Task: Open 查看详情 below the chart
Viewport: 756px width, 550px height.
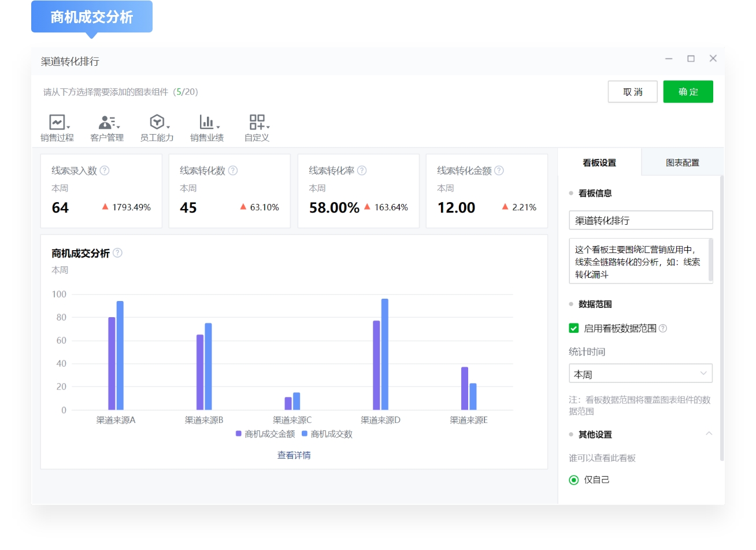Action: click(x=293, y=455)
